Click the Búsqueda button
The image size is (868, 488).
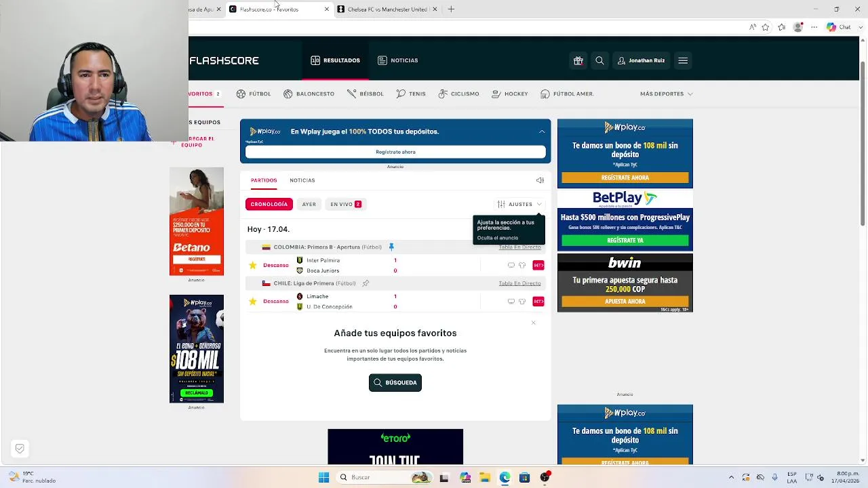click(x=395, y=382)
